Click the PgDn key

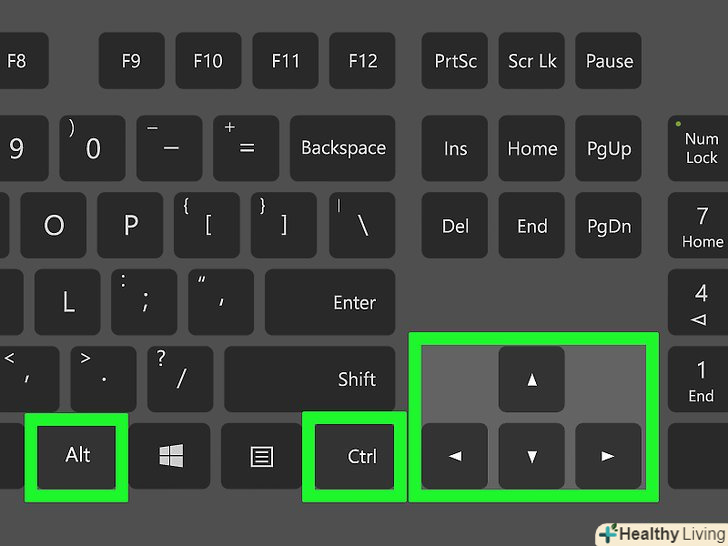point(608,225)
